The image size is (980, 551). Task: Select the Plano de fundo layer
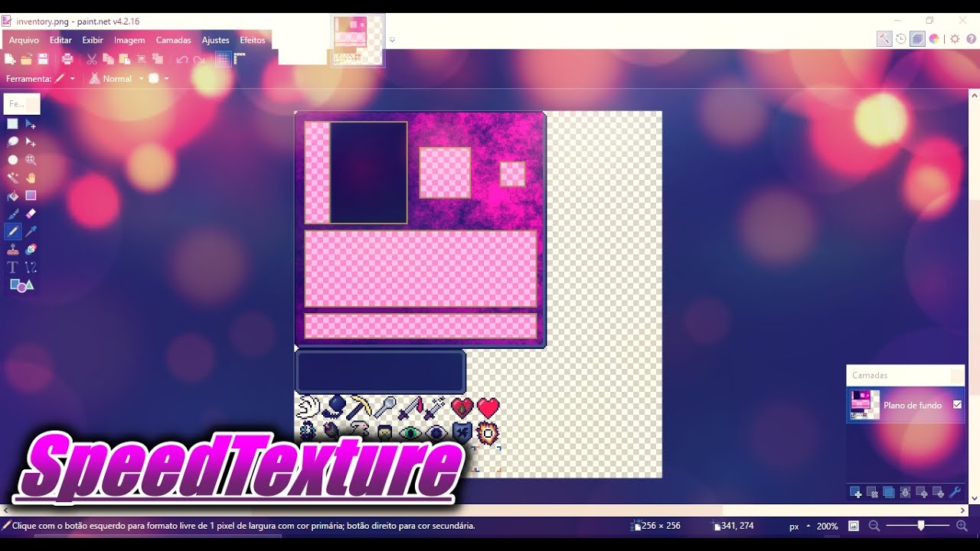point(905,405)
